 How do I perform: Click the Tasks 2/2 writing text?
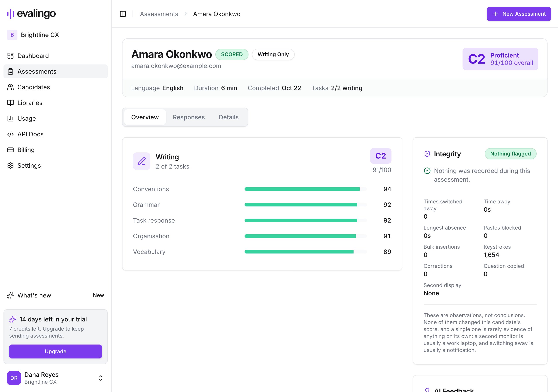[x=337, y=88]
